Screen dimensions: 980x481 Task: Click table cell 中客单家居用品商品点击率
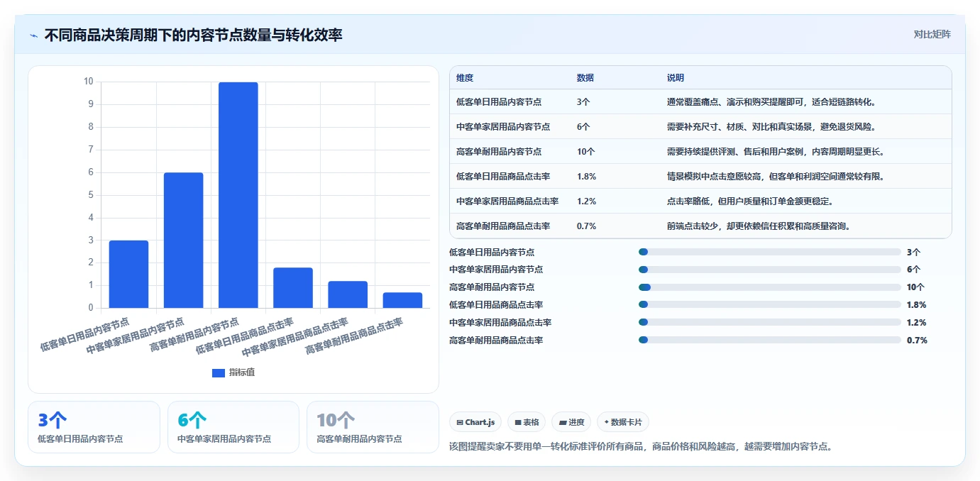coord(507,201)
